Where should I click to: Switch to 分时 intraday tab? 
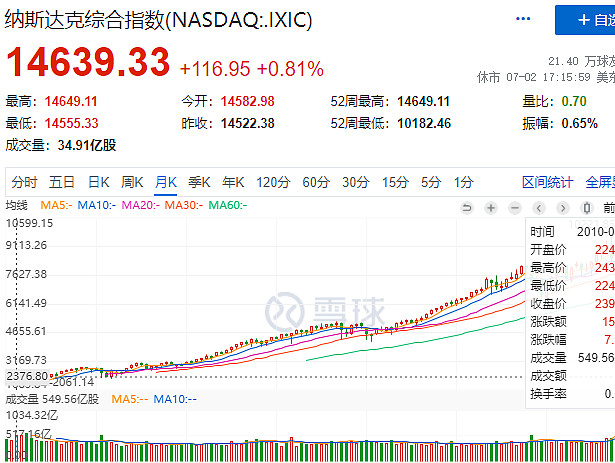pyautogui.click(x=24, y=182)
